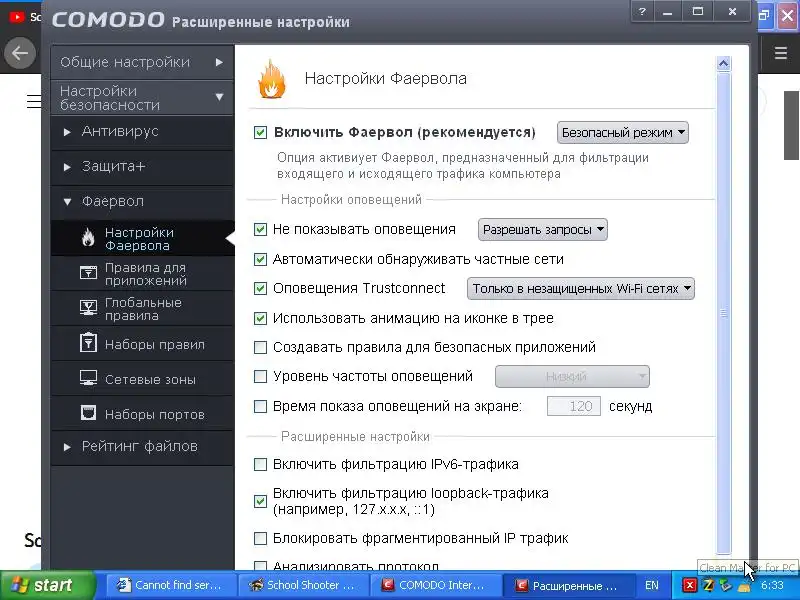
Task: Expand the Защита+ tree item
Action: pyautogui.click(x=142, y=167)
